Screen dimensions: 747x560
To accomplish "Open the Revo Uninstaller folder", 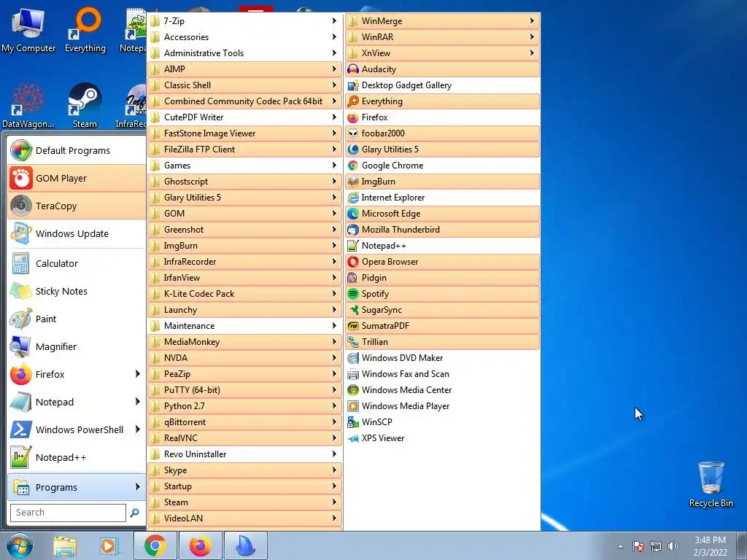I will point(245,454).
